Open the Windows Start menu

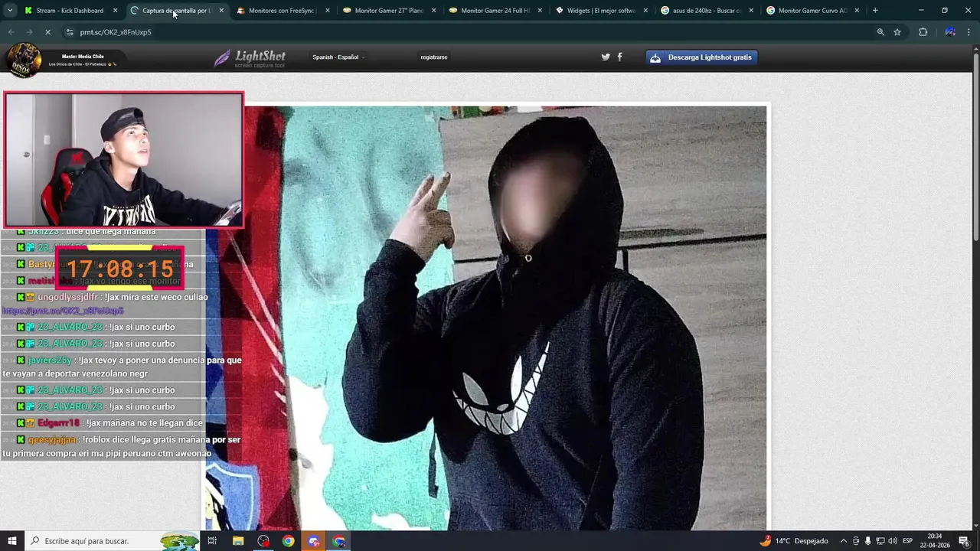click(x=11, y=541)
